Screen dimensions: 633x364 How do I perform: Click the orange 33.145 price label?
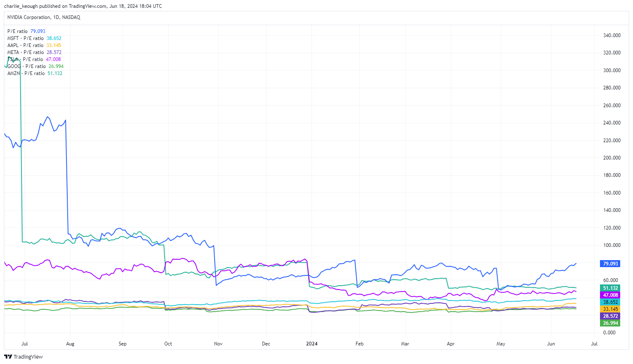coord(610,309)
